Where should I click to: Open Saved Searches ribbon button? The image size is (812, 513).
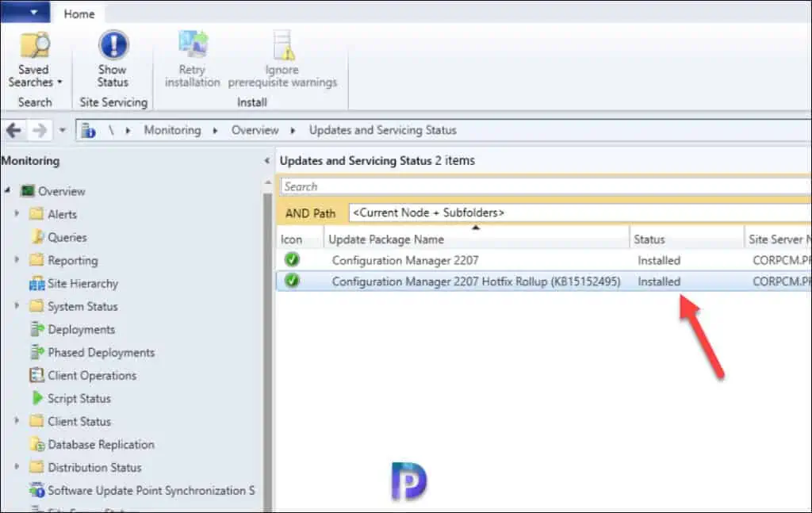(34, 59)
